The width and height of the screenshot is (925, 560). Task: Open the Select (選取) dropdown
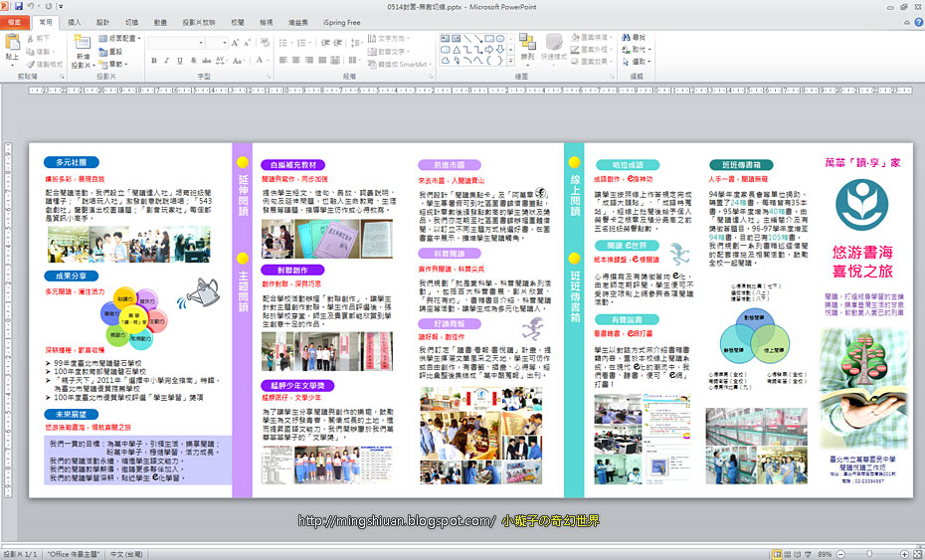[637, 62]
